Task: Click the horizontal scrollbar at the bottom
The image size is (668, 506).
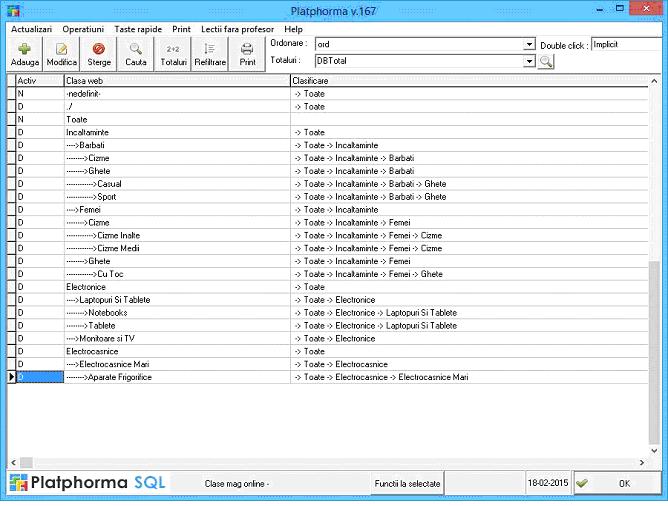Action: [x=330, y=462]
